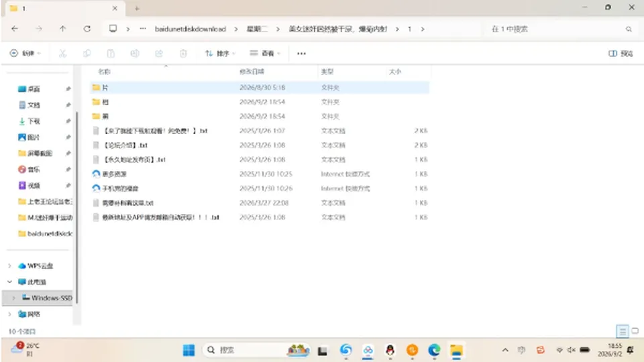This screenshot has height=362, width=644.
Task: Click the This PC monitor icon in address bar
Action: [113, 29]
